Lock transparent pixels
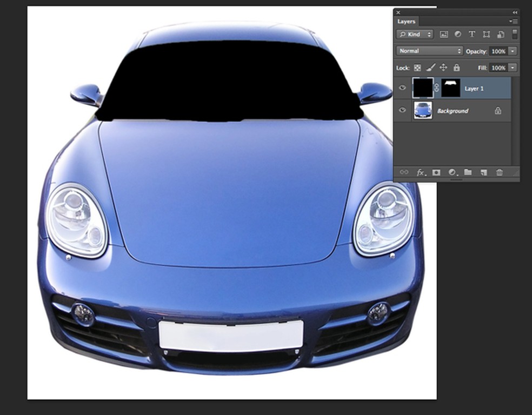Screen dimensions: 532x415 click(417, 68)
